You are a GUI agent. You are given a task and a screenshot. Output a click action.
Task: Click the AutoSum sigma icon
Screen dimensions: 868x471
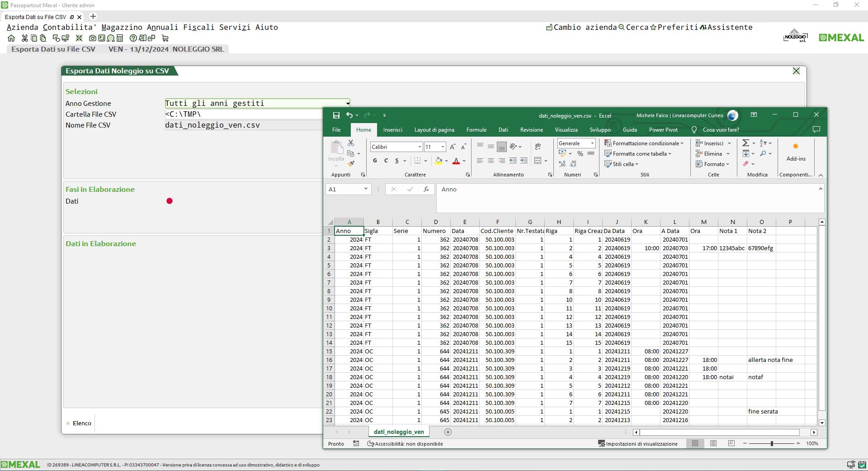point(746,143)
